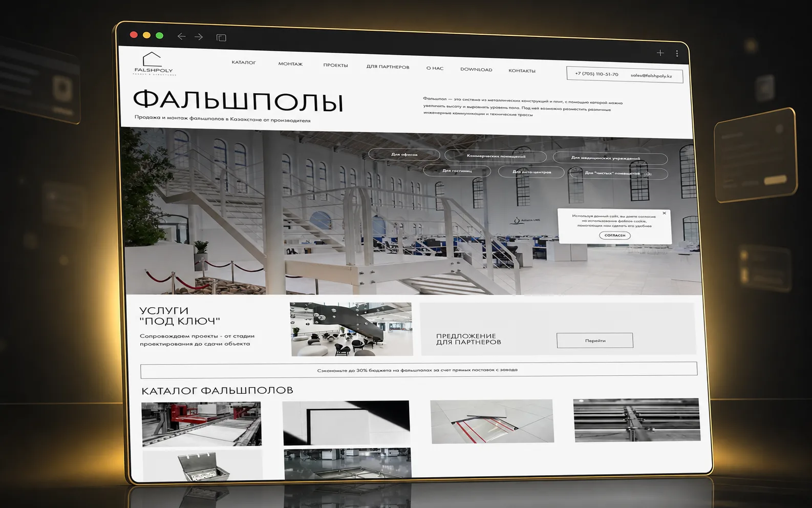Select Для чистых помещений button
This screenshot has height=508, width=812.
coord(618,174)
